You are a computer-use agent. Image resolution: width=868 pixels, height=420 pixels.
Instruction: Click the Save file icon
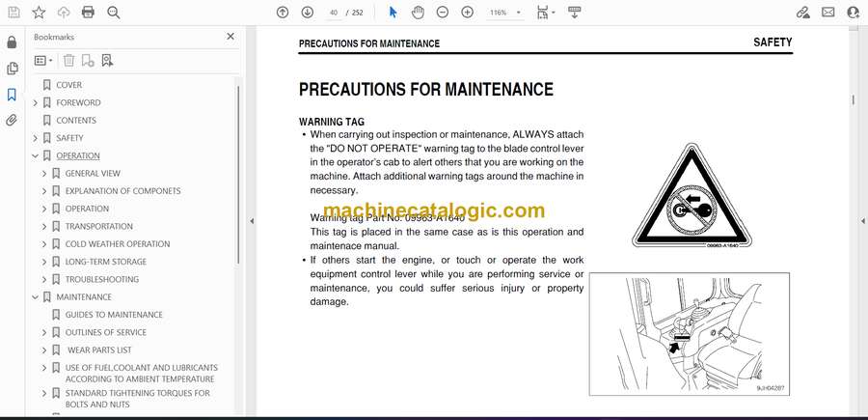pyautogui.click(x=14, y=13)
